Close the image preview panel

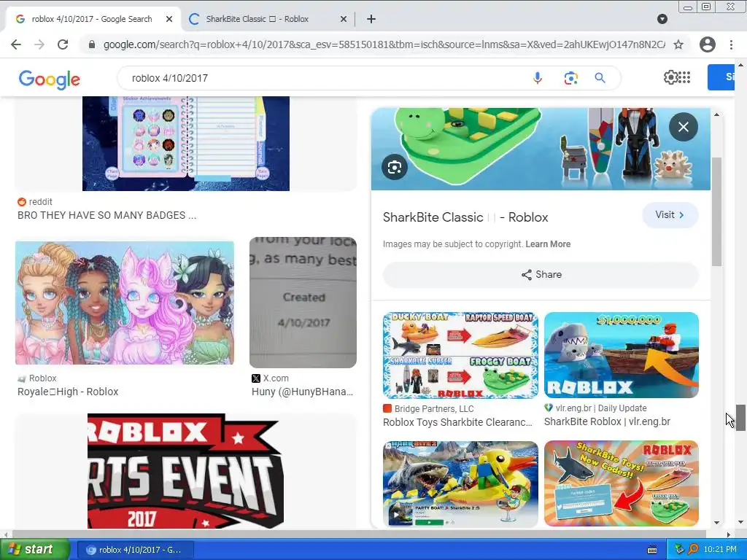(x=683, y=127)
